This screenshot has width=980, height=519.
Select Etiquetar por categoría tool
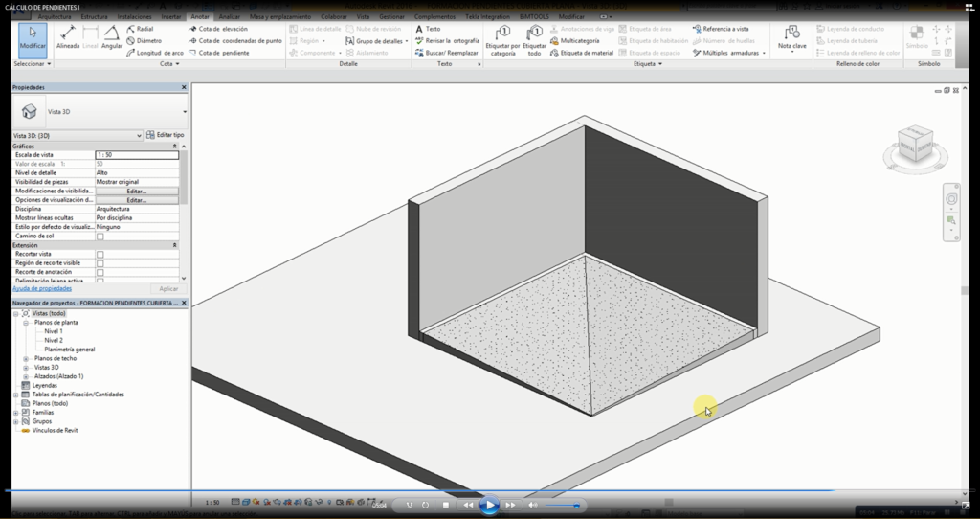pyautogui.click(x=502, y=40)
